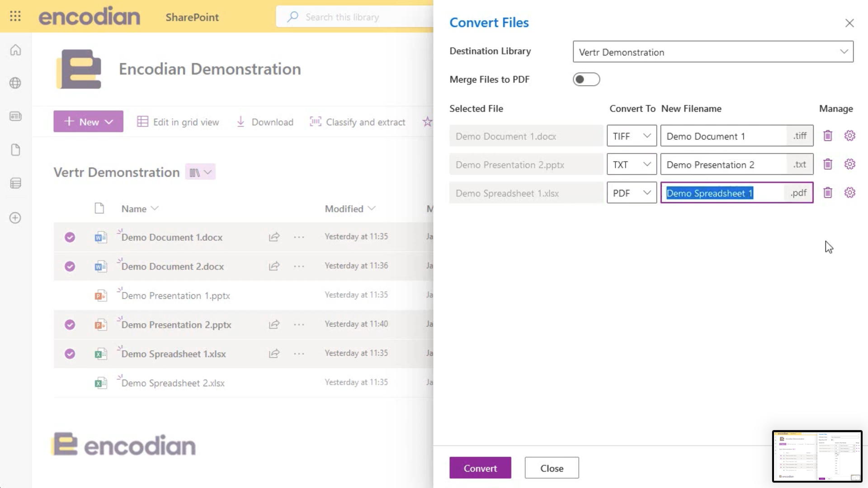Deselect Demo Spreadsheet 1.xlsx checkmark
The height and width of the screenshot is (488, 868).
click(x=70, y=354)
